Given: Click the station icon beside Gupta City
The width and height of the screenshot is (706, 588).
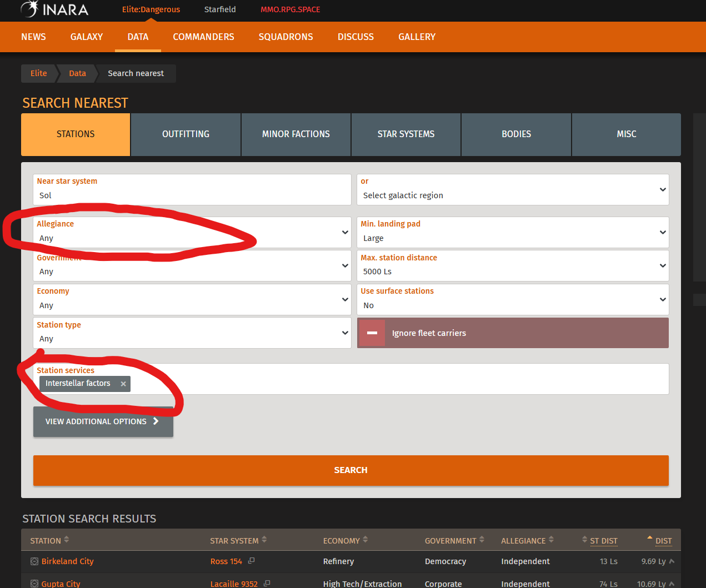Looking at the screenshot, I should [34, 584].
